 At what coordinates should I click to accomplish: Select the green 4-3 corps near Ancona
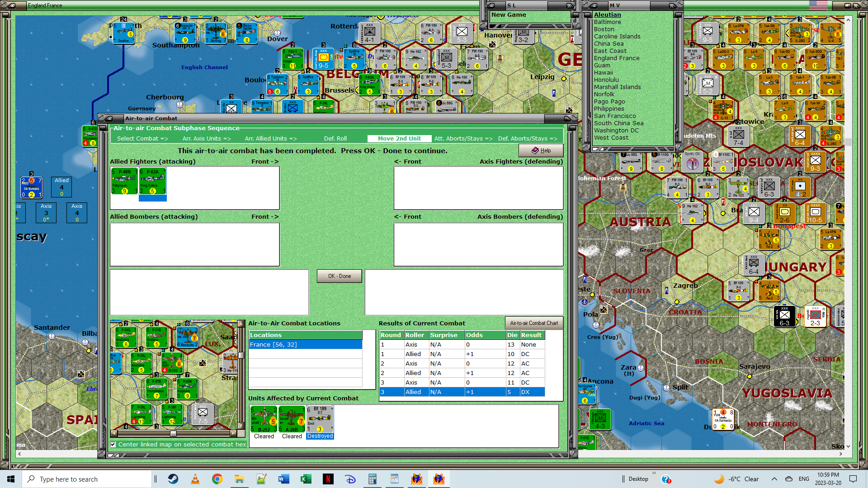(600, 419)
